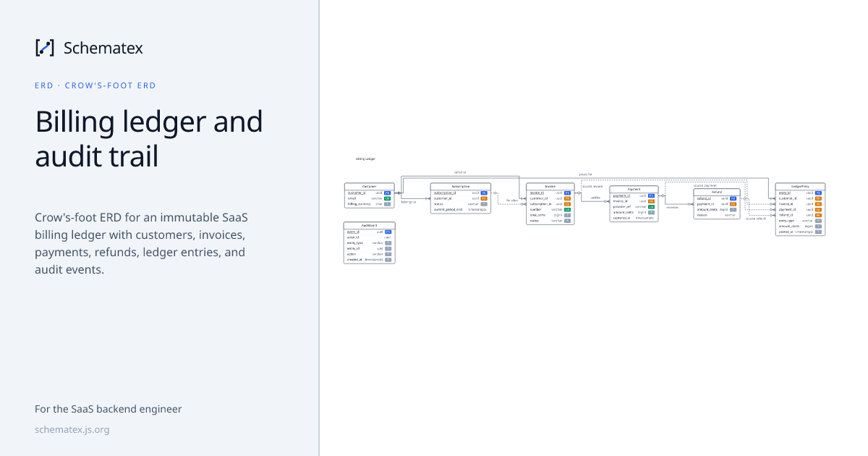Select the posted_at column in LedgerEntry
Viewport: 868px width, 456px height.
pos(800,232)
